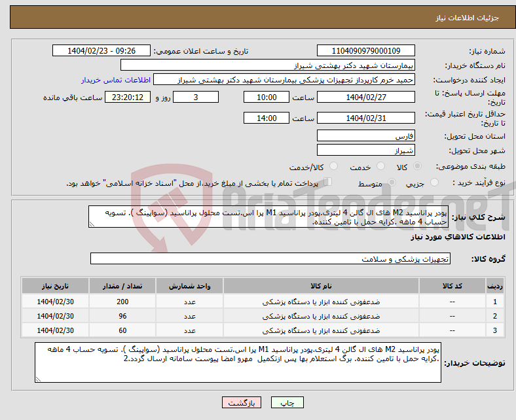Click the requester field حمید خرم
Viewport: 516px width, 420px height.
(x=284, y=80)
